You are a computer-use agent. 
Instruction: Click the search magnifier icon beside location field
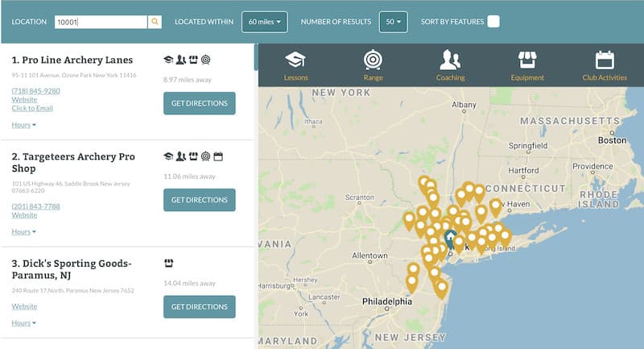(155, 22)
